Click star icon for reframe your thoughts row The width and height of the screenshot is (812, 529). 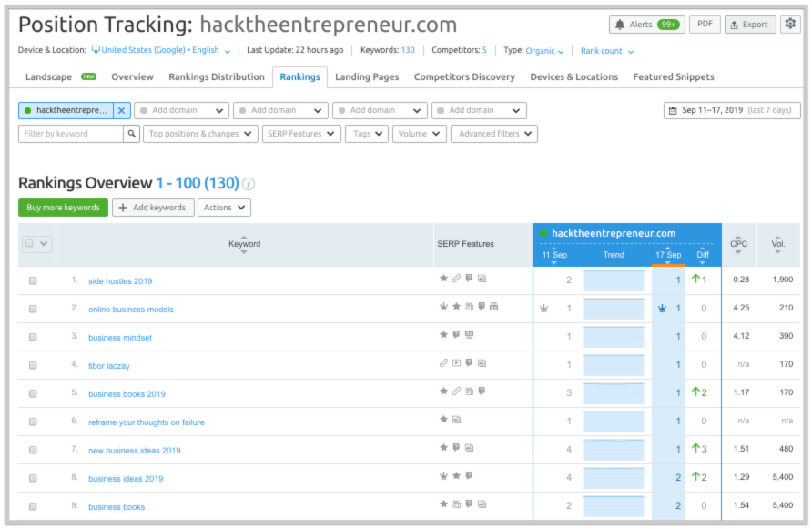coord(443,419)
